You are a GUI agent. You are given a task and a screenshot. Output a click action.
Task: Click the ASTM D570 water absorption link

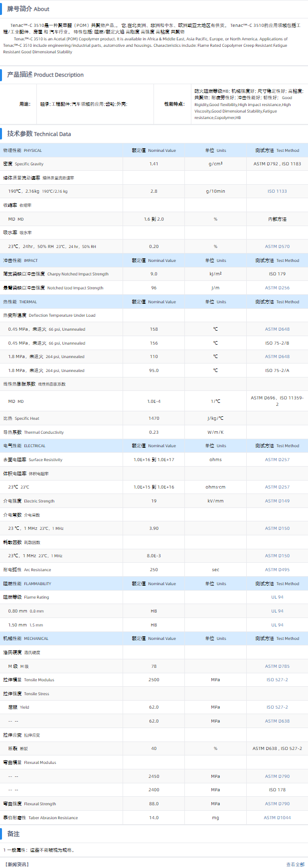pos(277,247)
